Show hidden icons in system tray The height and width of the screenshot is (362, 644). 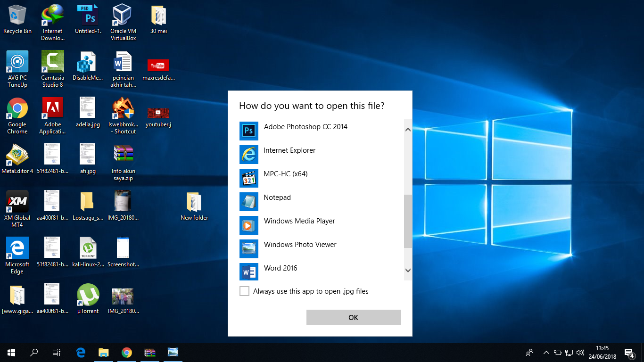(x=546, y=353)
